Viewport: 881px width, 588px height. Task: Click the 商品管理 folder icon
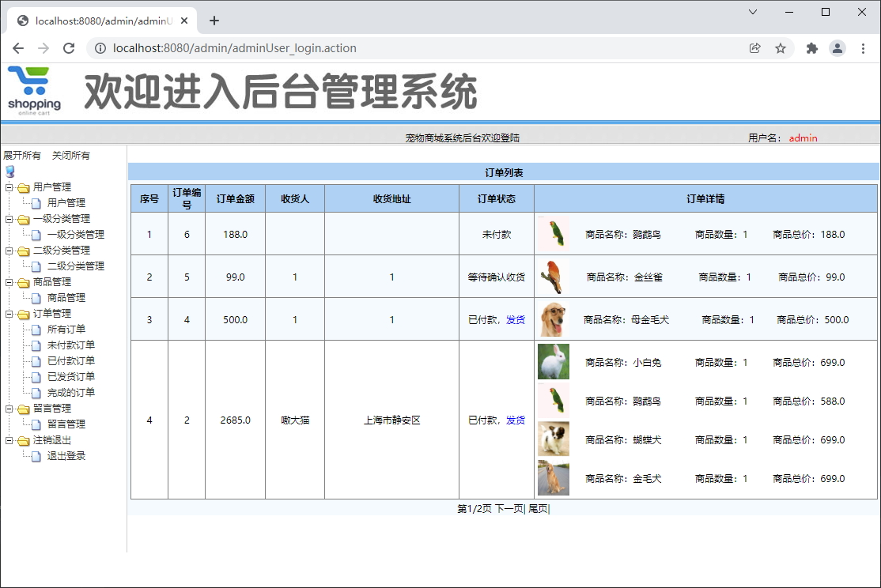click(x=23, y=282)
